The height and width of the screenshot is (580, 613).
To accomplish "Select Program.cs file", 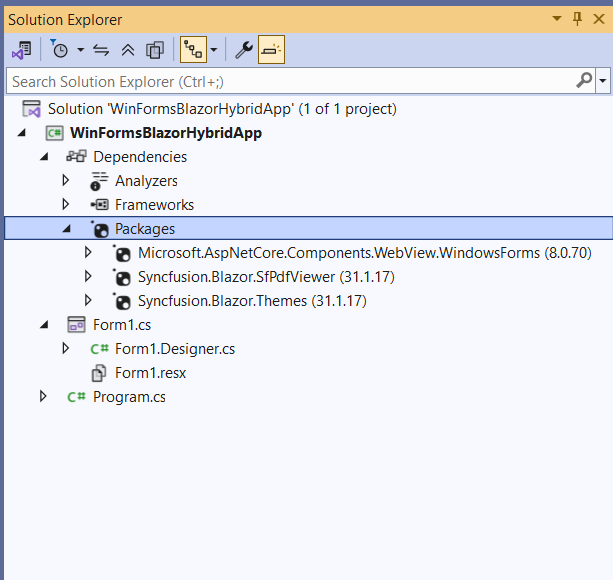I will coord(129,397).
